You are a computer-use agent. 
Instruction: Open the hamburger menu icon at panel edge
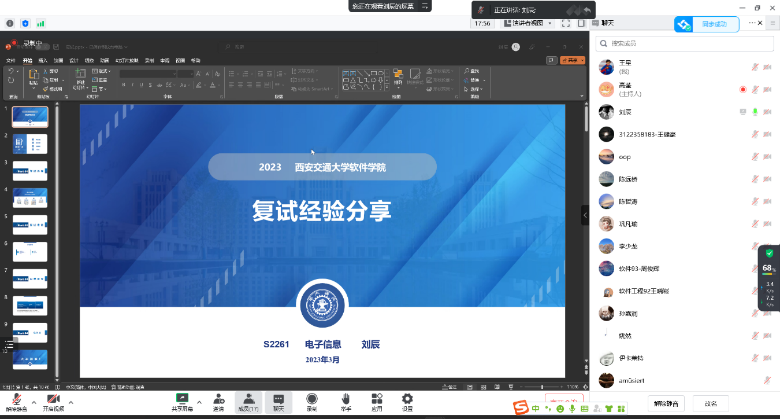click(773, 23)
